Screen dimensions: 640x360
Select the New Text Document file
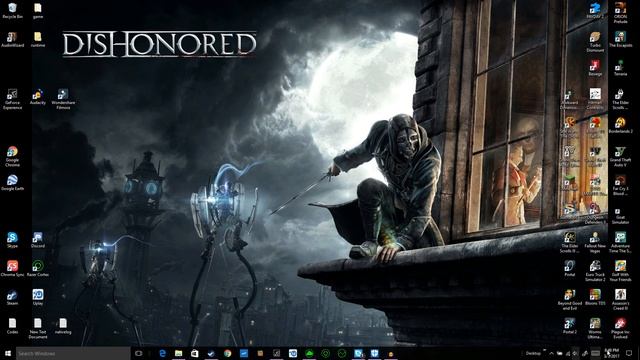pyautogui.click(x=38, y=329)
